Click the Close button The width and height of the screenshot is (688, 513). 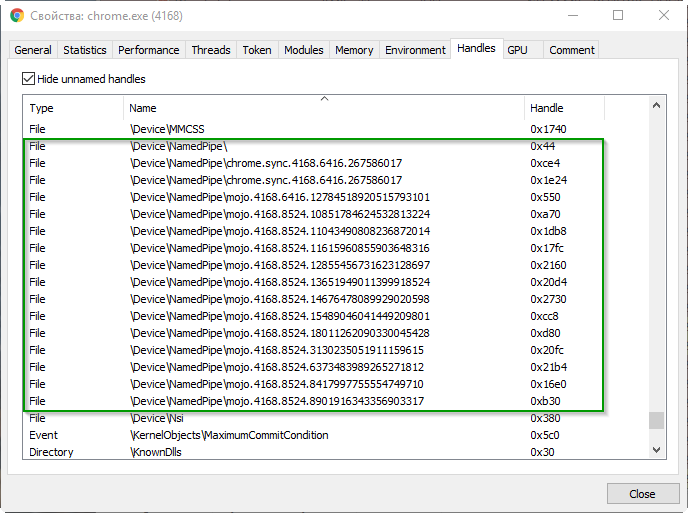pyautogui.click(x=643, y=494)
